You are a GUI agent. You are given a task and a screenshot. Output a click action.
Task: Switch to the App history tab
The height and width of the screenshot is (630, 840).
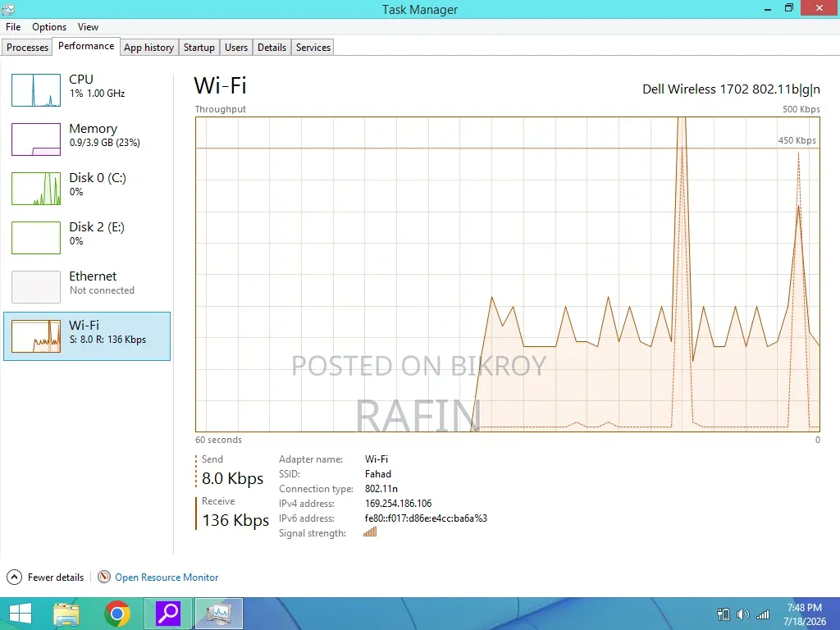click(149, 47)
